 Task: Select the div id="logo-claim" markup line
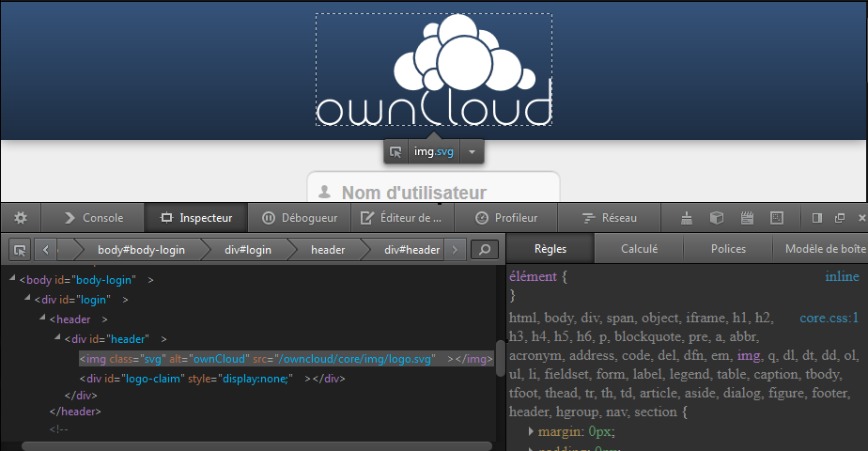pyautogui.click(x=212, y=379)
